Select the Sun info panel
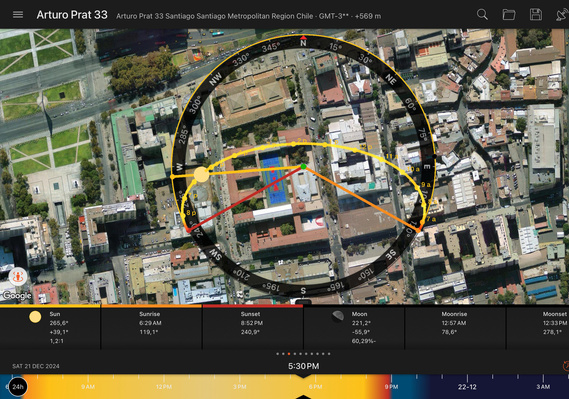This screenshot has height=399, width=569. pos(50,328)
